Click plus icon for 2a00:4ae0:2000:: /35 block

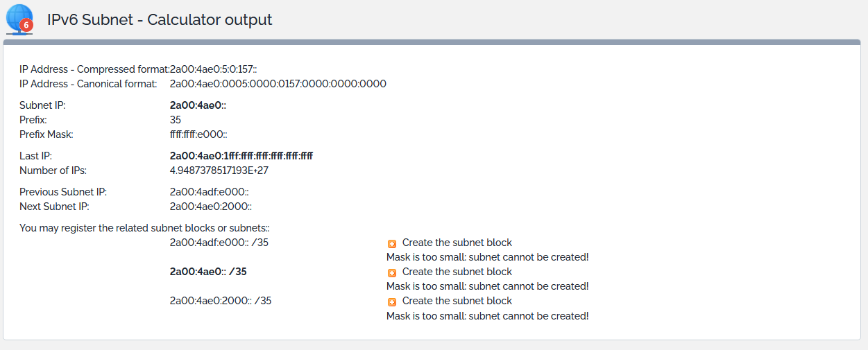click(392, 301)
